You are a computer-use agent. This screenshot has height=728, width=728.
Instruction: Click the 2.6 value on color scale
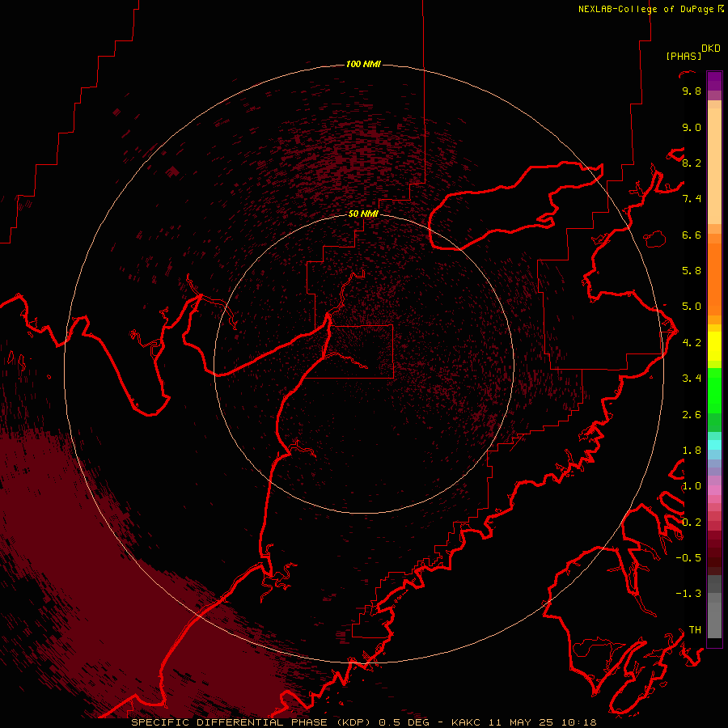pos(692,415)
